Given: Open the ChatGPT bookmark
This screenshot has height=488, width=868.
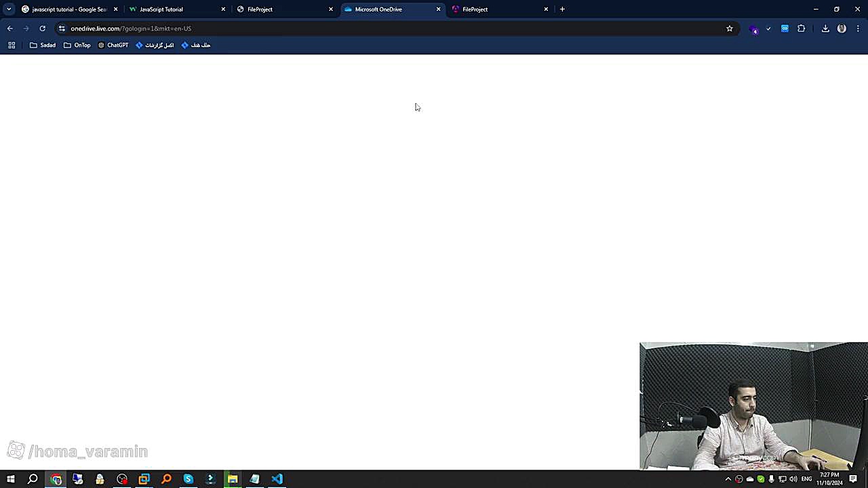Looking at the screenshot, I should pos(113,45).
